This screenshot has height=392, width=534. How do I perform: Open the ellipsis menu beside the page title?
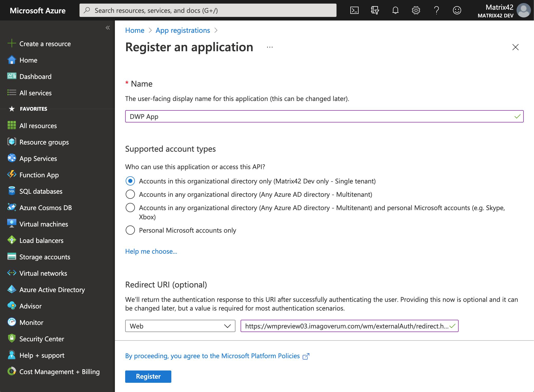pos(270,47)
